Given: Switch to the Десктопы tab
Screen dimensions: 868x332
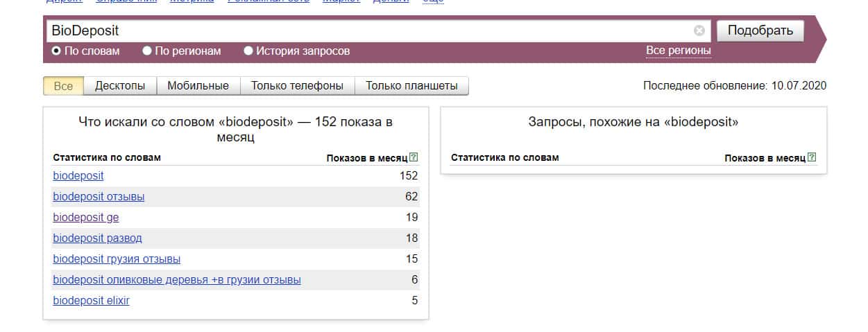Looking at the screenshot, I should [120, 86].
